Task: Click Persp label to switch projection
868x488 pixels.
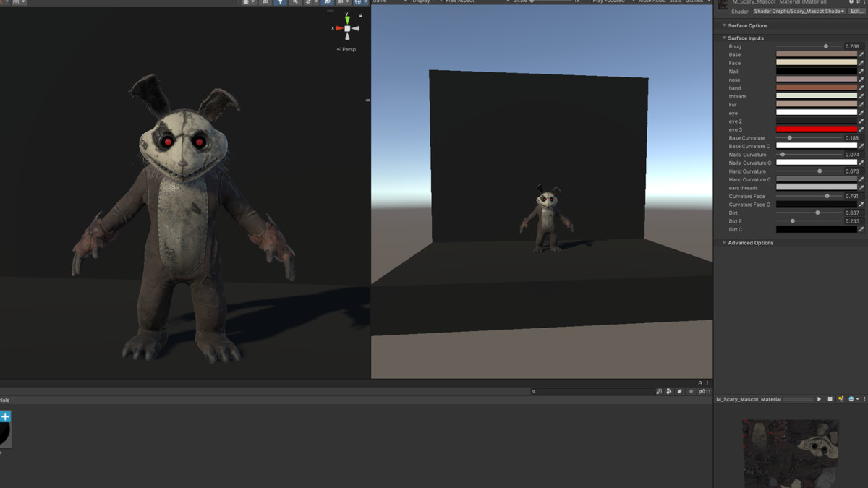Action: click(347, 50)
